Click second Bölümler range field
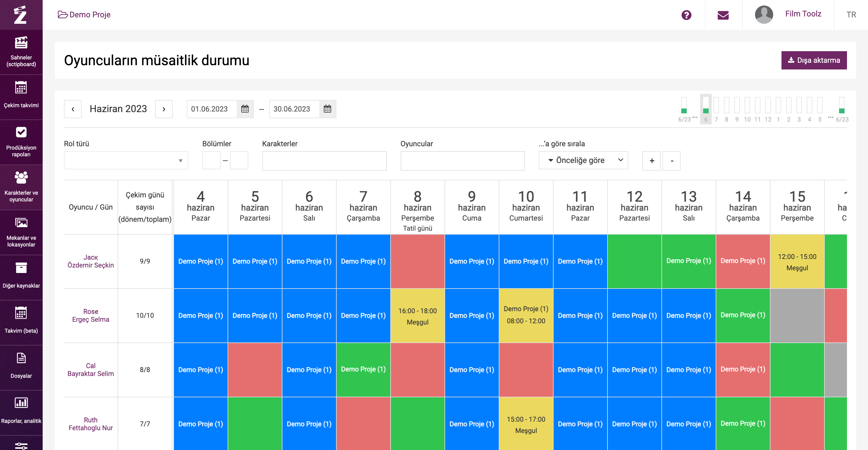 tap(239, 161)
